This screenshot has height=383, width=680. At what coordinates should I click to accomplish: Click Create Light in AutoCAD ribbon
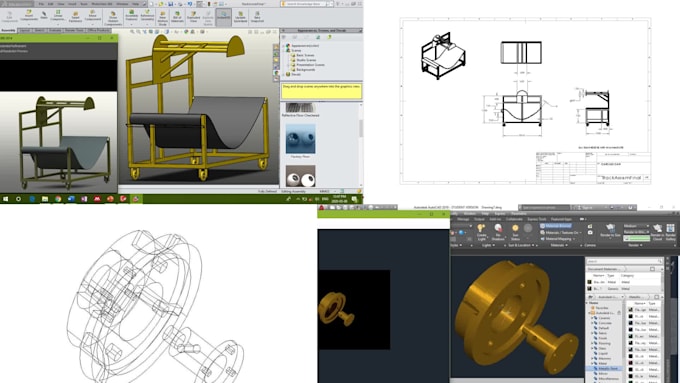pyautogui.click(x=481, y=232)
